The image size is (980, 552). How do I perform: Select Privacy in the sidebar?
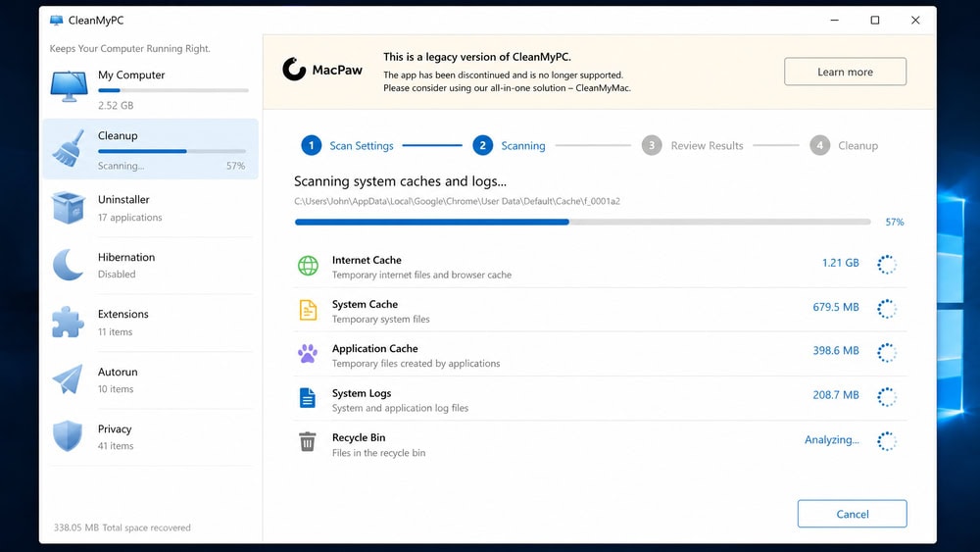[150, 436]
